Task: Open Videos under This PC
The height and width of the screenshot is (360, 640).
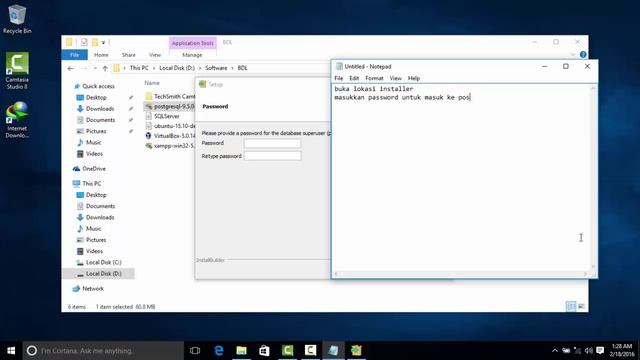Action: [x=94, y=251]
